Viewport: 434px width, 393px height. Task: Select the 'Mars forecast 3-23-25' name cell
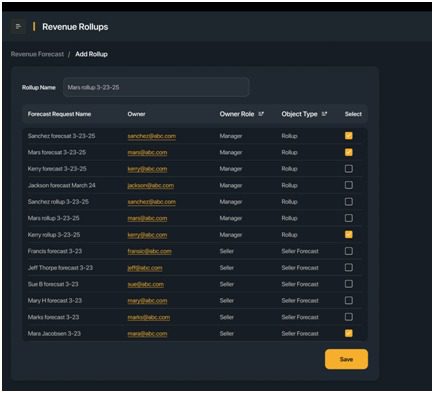click(57, 152)
